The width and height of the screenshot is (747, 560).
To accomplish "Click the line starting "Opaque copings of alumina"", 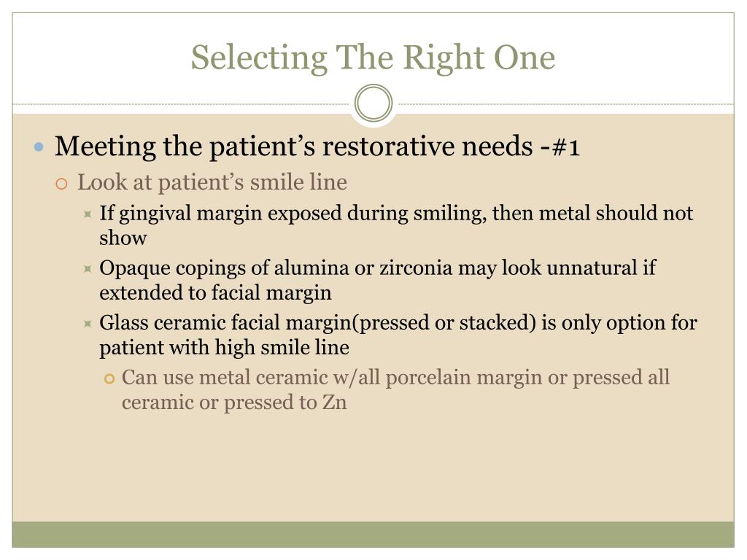I will click(377, 268).
